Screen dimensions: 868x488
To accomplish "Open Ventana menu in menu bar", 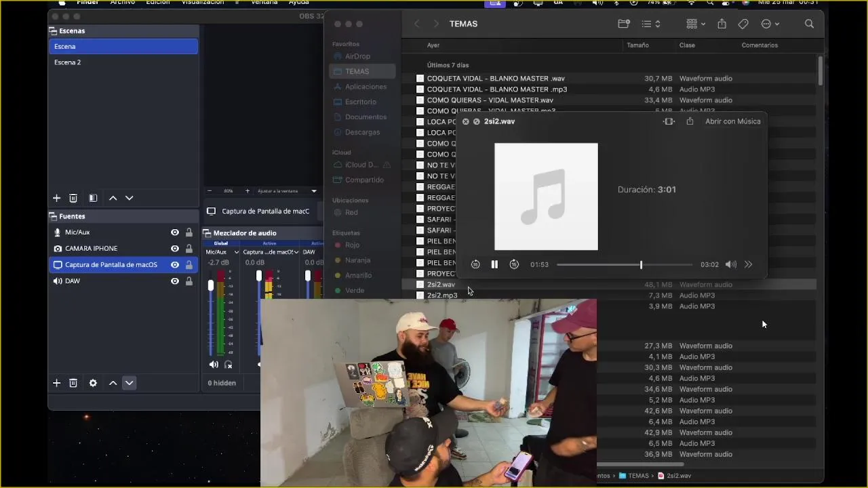I will pyautogui.click(x=264, y=3).
